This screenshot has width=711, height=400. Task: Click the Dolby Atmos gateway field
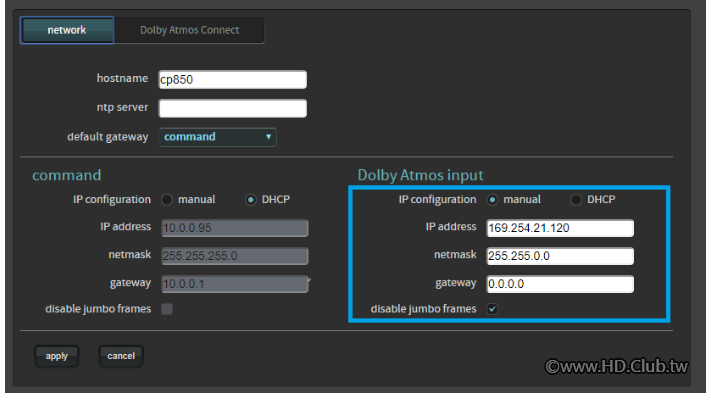tap(560, 285)
